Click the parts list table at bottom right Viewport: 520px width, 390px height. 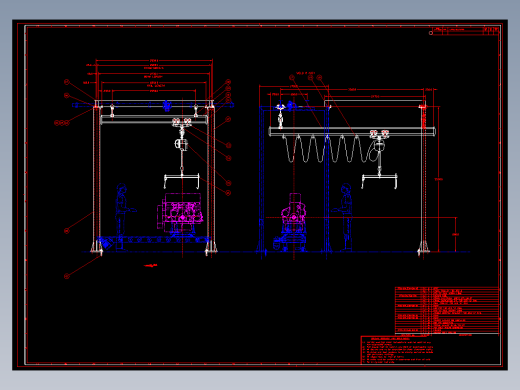coord(447,310)
